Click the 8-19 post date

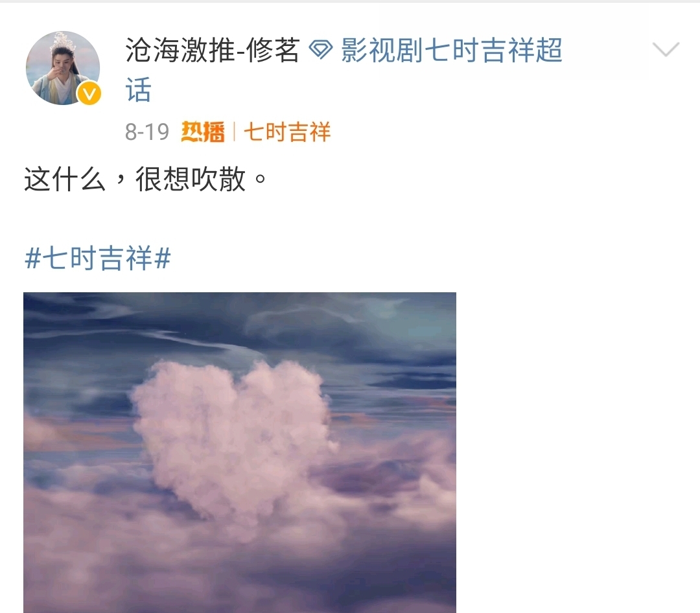point(147,132)
